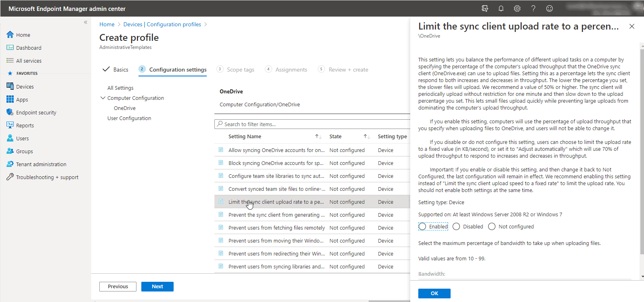Sort by Setting Name column arrows
This screenshot has height=302, width=644.
point(318,137)
